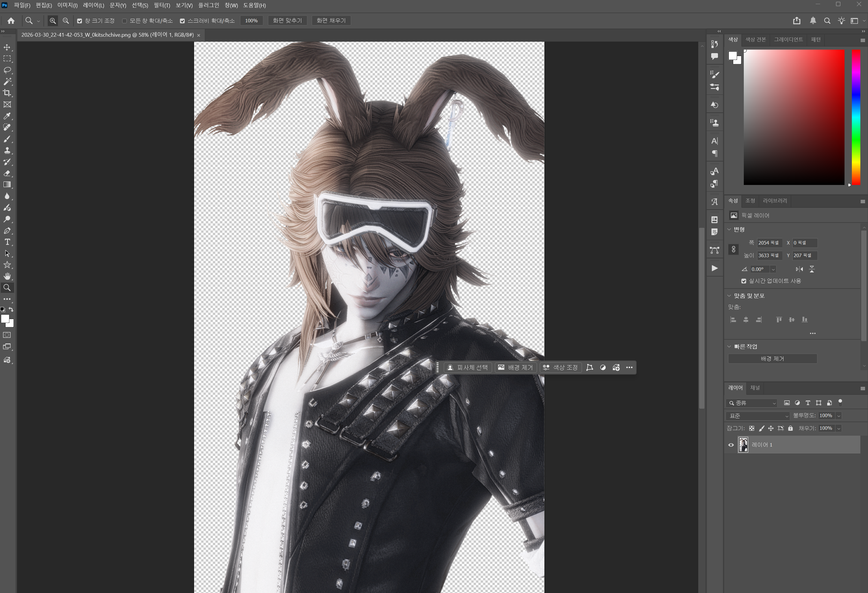Image resolution: width=868 pixels, height=593 pixels.
Task: Enable 모든 창 확대/축소 checkbox
Action: tap(125, 21)
